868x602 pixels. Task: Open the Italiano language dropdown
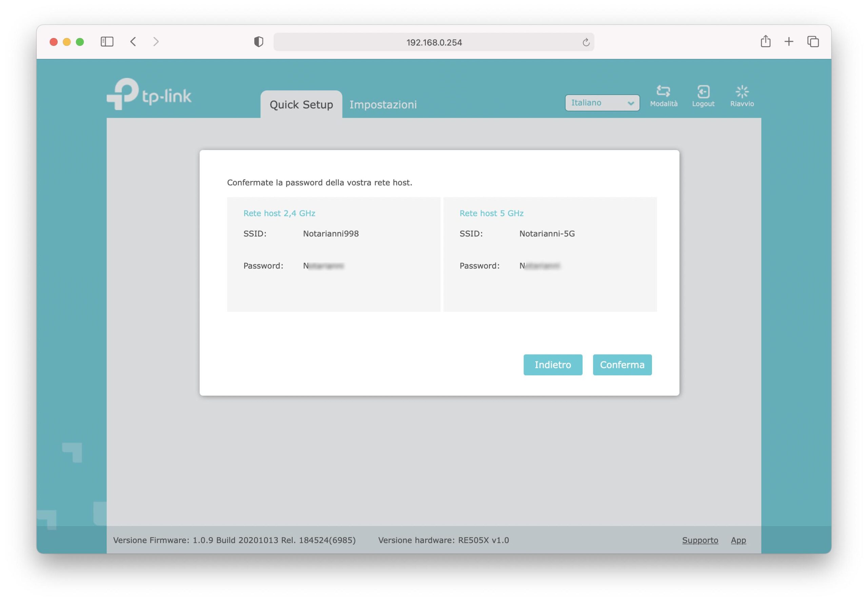602,102
